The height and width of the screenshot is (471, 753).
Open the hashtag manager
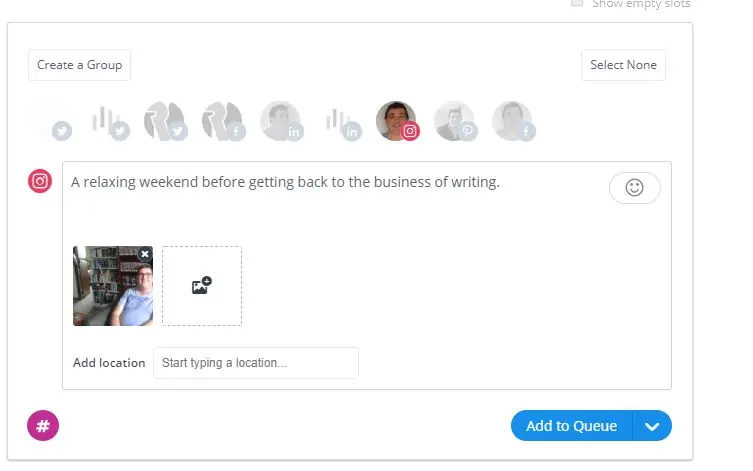pos(43,426)
